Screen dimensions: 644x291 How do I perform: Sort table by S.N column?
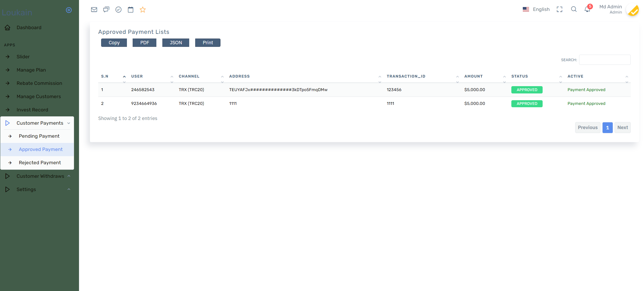click(x=105, y=76)
